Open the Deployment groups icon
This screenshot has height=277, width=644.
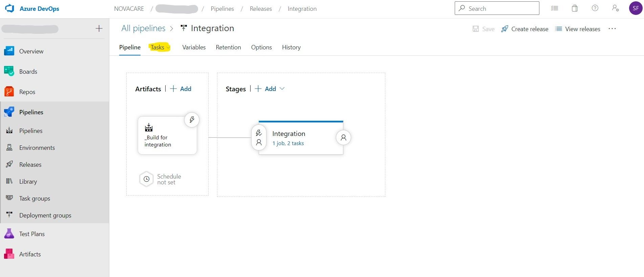pyautogui.click(x=9, y=215)
